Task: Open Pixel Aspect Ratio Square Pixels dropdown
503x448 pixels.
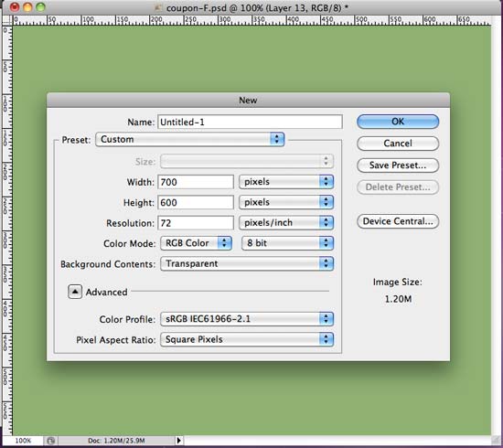Action: (247, 339)
